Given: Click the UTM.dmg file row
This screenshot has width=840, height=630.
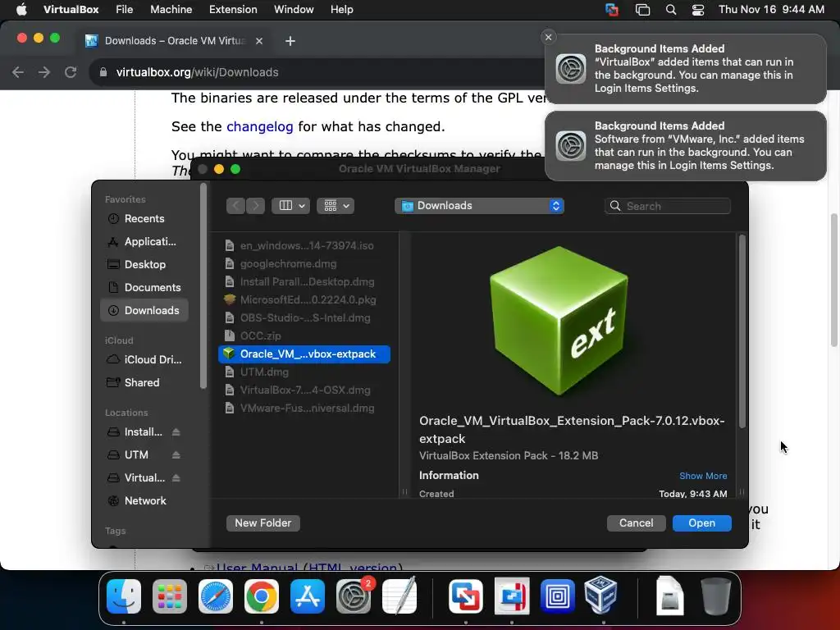Looking at the screenshot, I should [x=304, y=372].
